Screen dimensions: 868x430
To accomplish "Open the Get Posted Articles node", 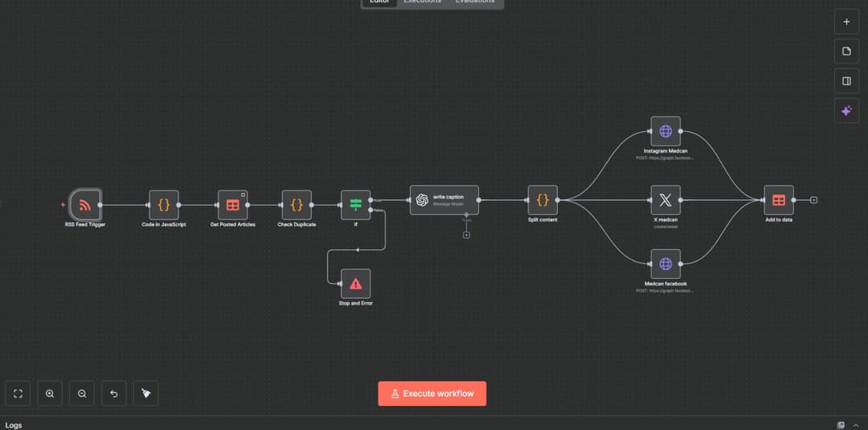I will pyautogui.click(x=232, y=205).
